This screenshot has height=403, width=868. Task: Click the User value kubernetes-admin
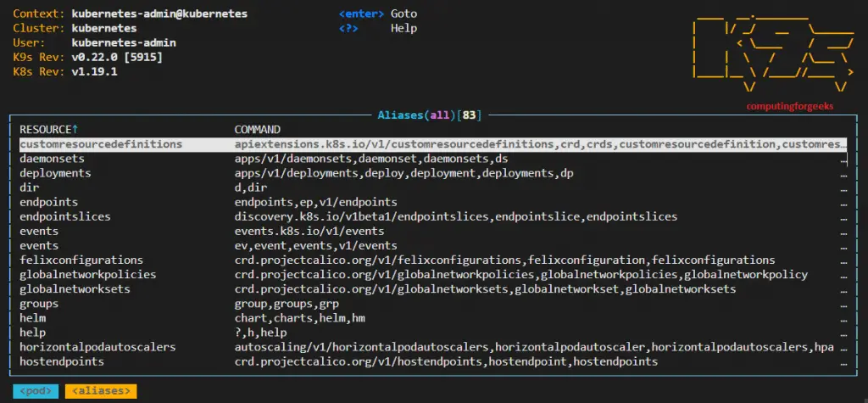(x=124, y=42)
